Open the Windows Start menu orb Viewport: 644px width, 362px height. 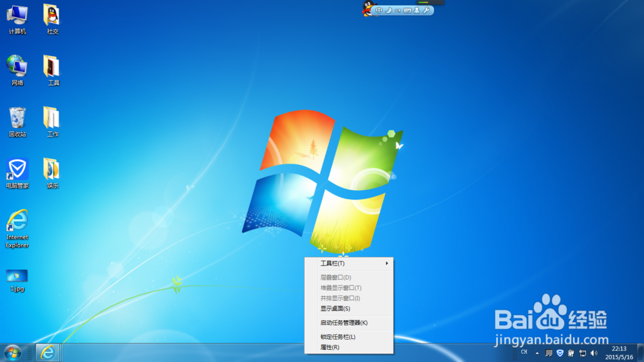[x=13, y=353]
